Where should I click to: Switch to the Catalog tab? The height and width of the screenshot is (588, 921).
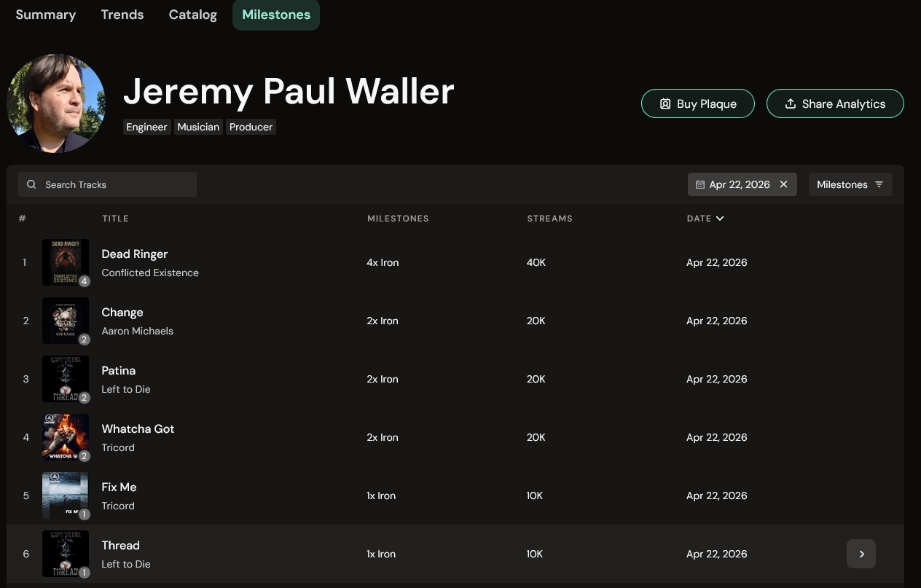pyautogui.click(x=192, y=14)
